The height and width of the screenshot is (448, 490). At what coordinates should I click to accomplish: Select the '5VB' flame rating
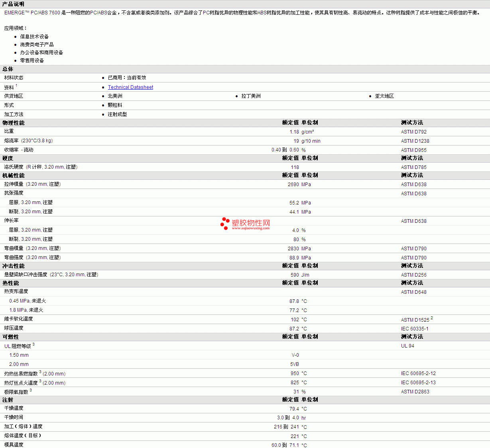pos(295,364)
